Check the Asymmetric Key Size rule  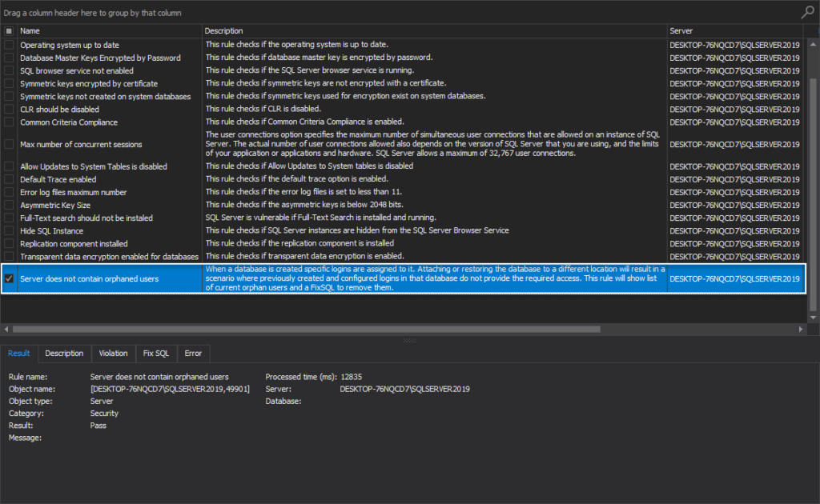(x=7, y=204)
